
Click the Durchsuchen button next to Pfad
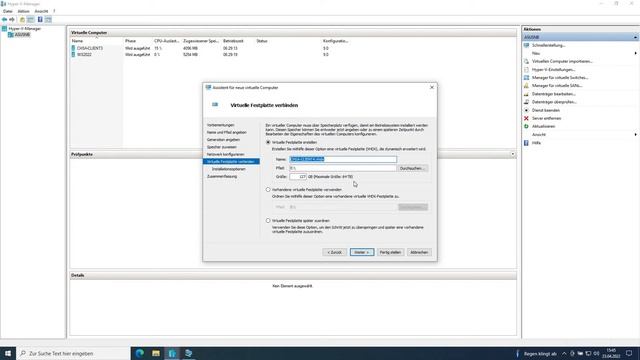click(413, 168)
